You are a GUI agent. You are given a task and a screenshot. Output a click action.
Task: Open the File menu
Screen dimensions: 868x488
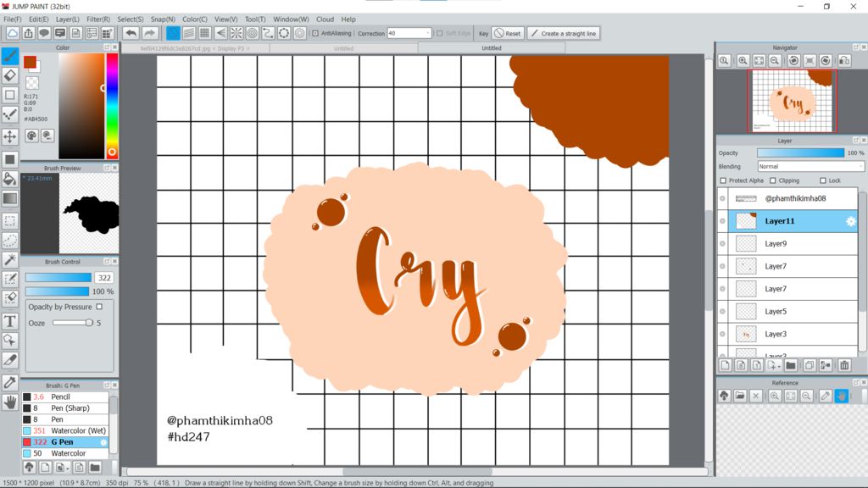[12, 19]
